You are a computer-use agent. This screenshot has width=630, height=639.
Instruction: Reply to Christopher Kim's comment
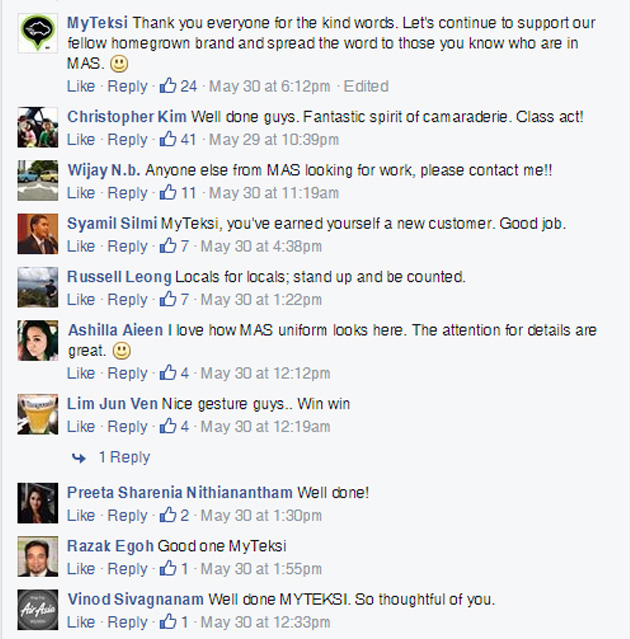[127, 139]
